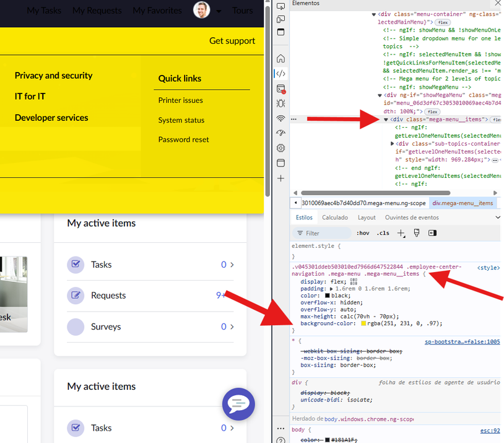
Task: Select the Elements code-brackets tool icon
Action: click(280, 73)
